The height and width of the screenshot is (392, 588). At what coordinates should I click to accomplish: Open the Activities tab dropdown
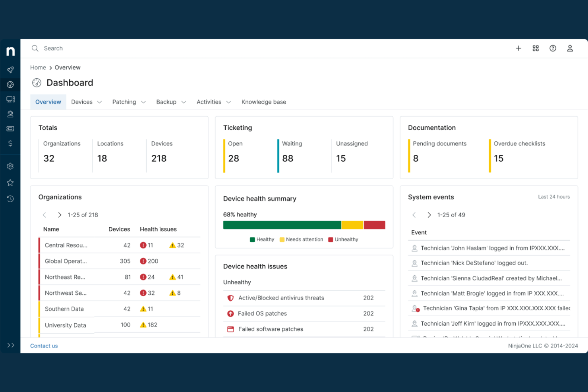[214, 102]
